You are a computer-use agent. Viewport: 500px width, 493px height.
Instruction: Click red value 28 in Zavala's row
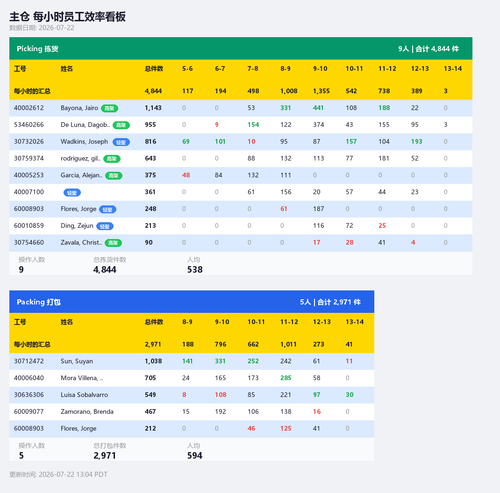(349, 243)
